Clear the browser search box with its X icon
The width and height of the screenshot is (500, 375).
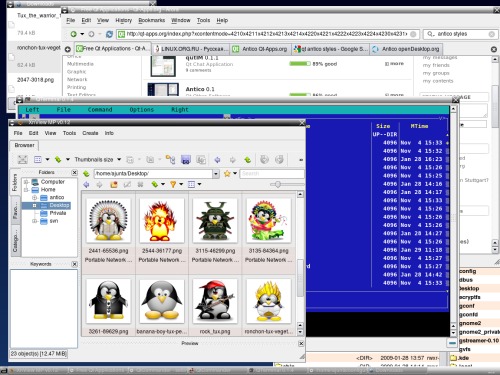[491, 34]
